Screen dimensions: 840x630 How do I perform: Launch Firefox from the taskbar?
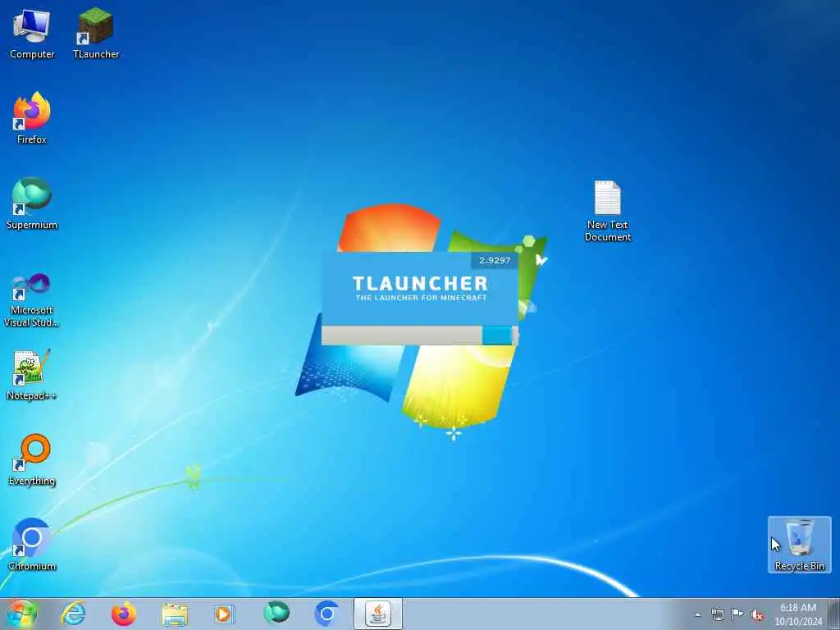coord(124,614)
